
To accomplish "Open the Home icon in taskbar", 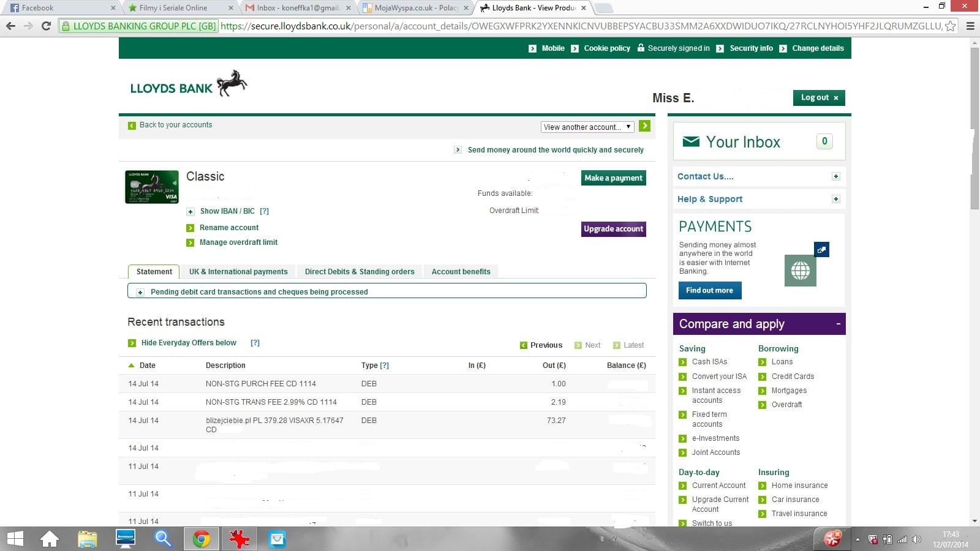I will (50, 539).
